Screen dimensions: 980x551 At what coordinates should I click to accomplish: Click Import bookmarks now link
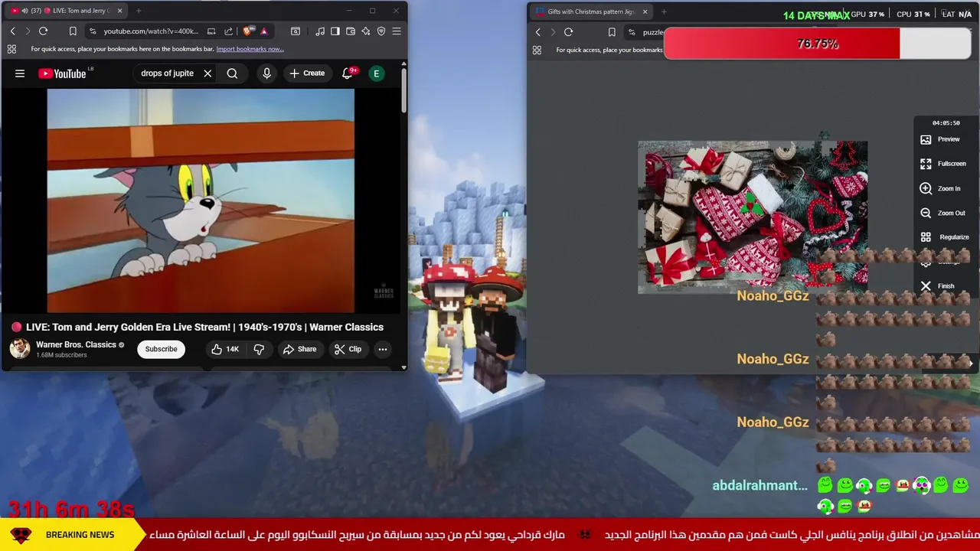(250, 49)
